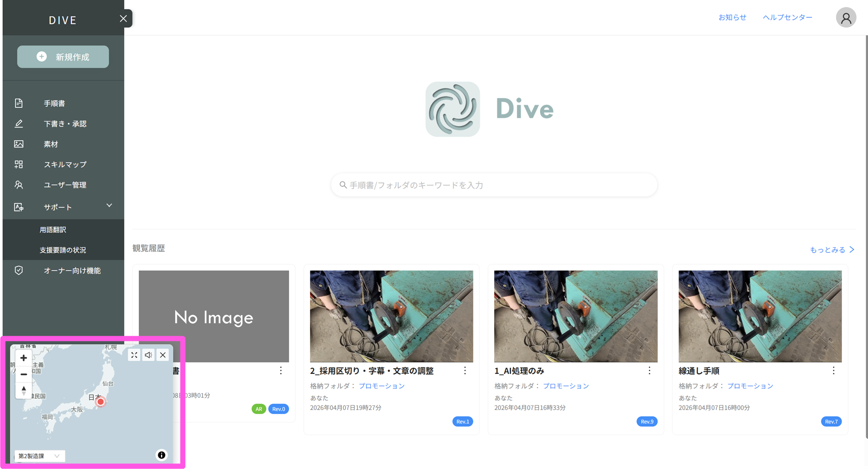Image resolution: width=868 pixels, height=469 pixels.
Task: Zoom in on the map widget
Action: pyautogui.click(x=24, y=358)
